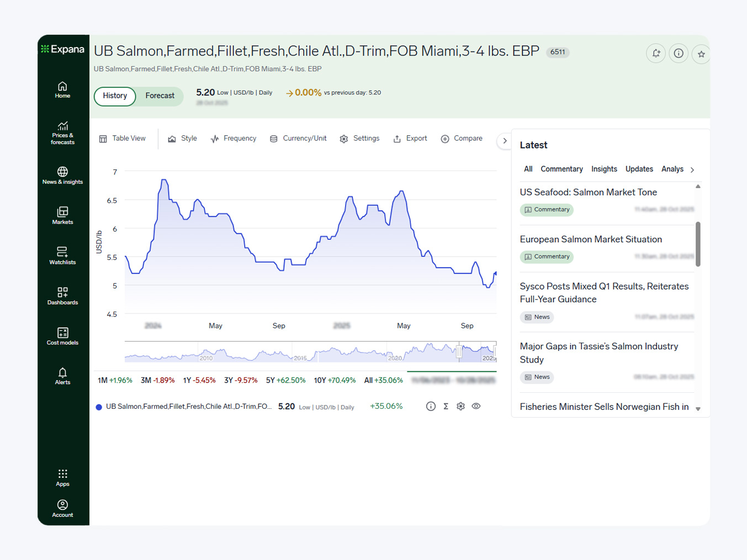Screen dimensions: 747x560
Task: Click the alert bell icon in header
Action: coord(656,54)
